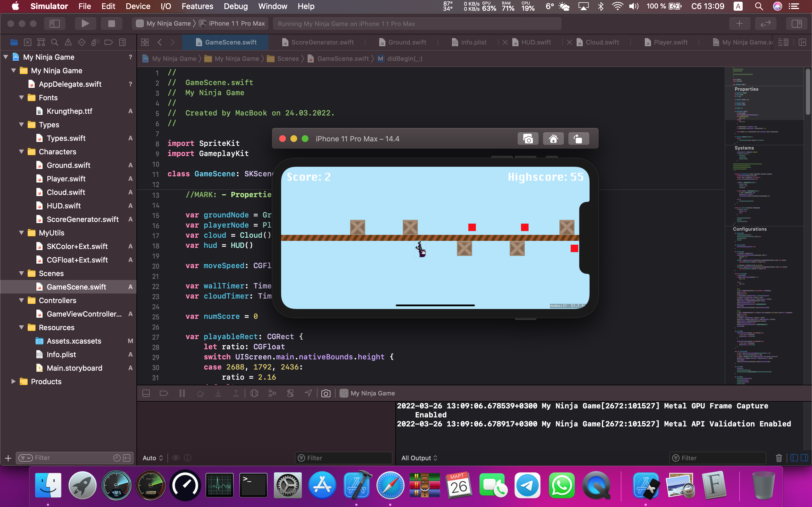
Task: Toggle the inspectors panel visibility
Action: coord(796,23)
